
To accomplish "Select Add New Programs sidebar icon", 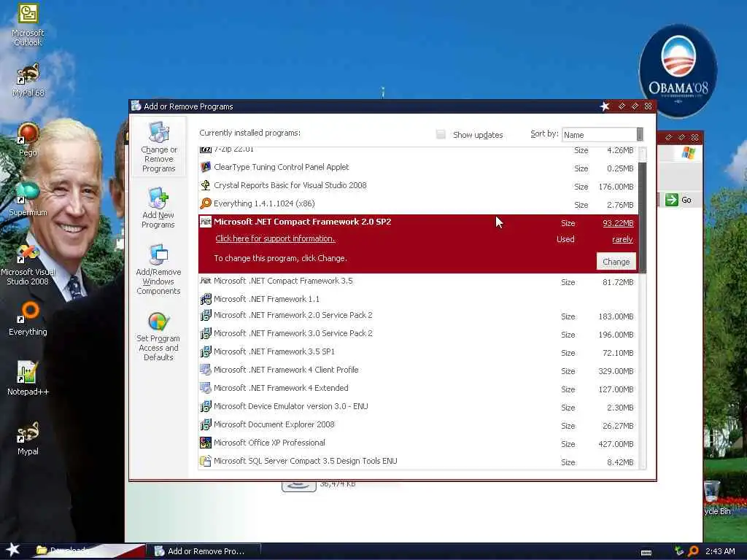I will [158, 208].
